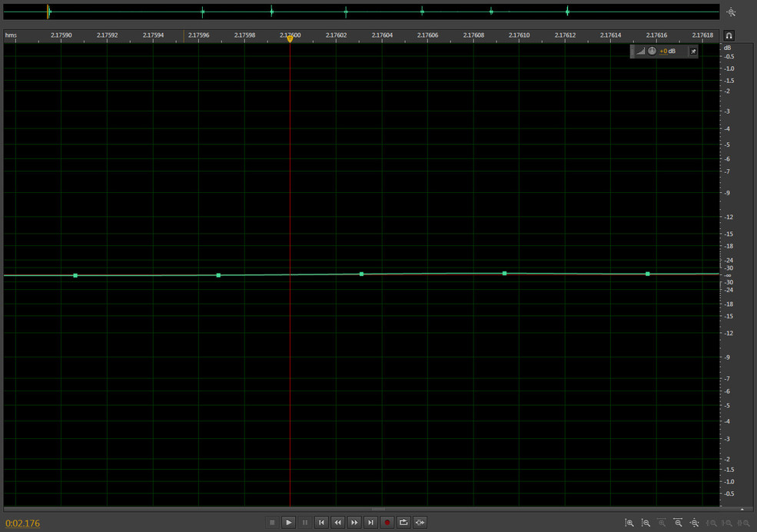This screenshot has height=532, width=757.
Task: Click Zoom In (Time) icon
Action: pyautogui.click(x=662, y=523)
